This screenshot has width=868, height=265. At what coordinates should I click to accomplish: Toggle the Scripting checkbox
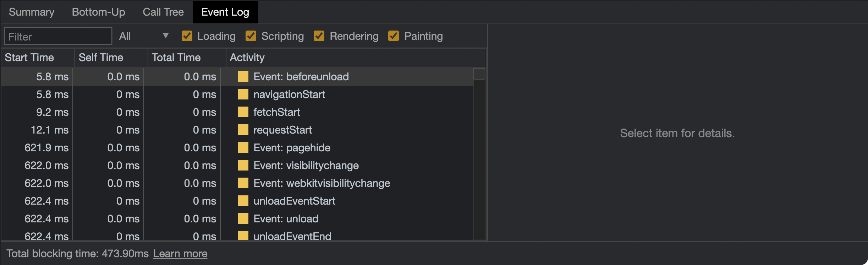click(251, 36)
